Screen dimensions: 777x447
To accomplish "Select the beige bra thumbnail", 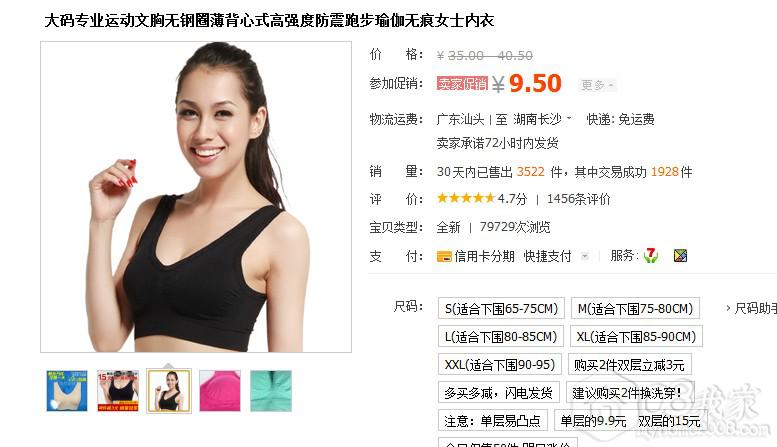I will click(x=67, y=391).
